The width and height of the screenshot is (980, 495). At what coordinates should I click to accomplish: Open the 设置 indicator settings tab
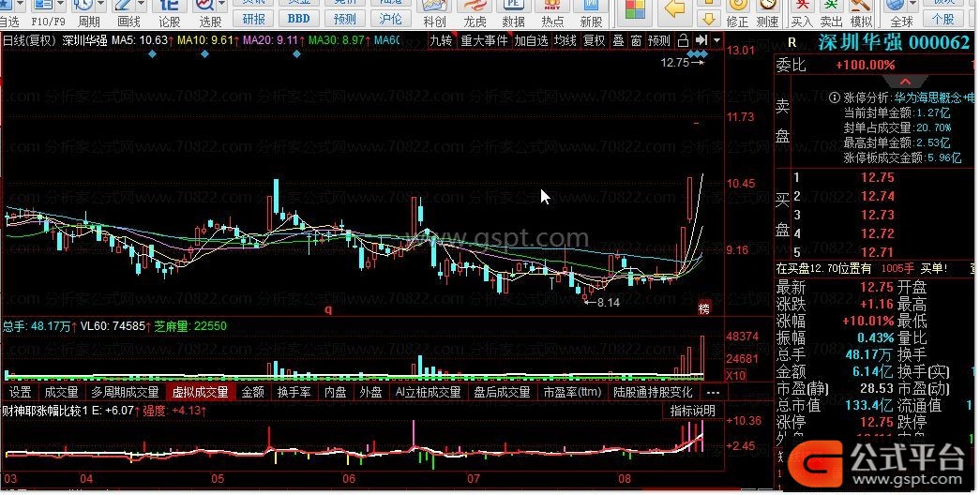click(20, 393)
